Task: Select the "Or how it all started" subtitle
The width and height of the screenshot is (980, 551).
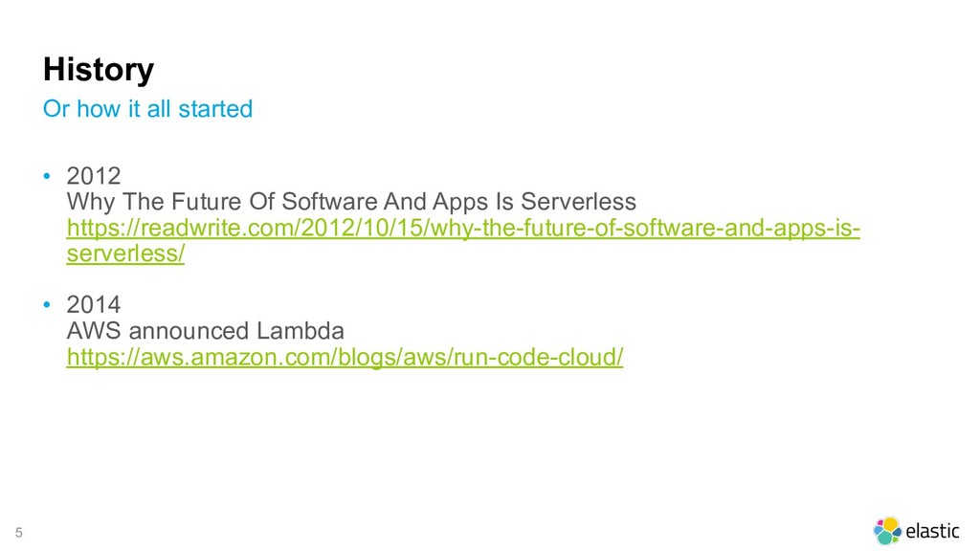Action: click(148, 109)
